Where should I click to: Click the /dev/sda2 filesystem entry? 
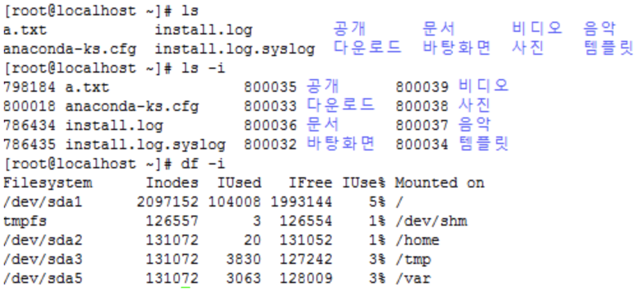(43, 240)
